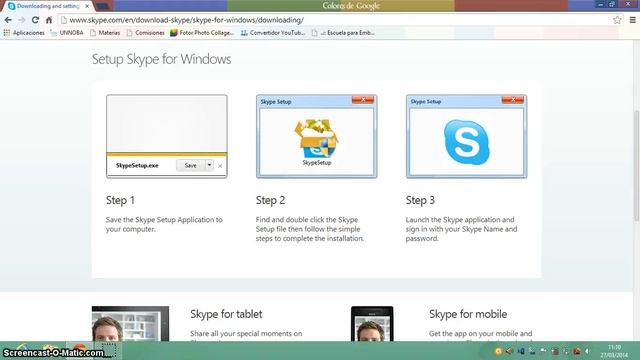This screenshot has width=640, height=360.
Task: Close the Downloading and setting tab
Action: pos(87,6)
